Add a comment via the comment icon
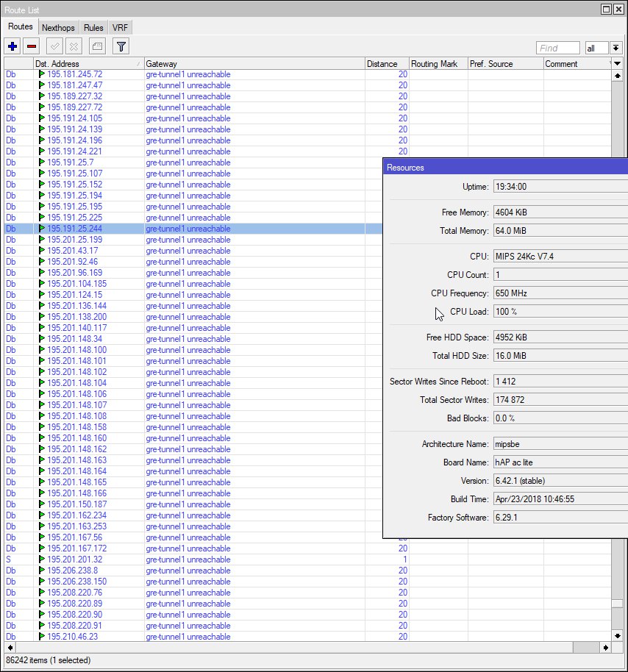Image resolution: width=628 pixels, height=672 pixels. [x=97, y=46]
